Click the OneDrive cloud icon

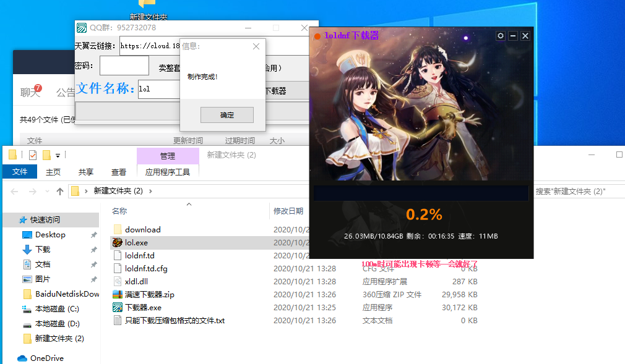(22, 358)
